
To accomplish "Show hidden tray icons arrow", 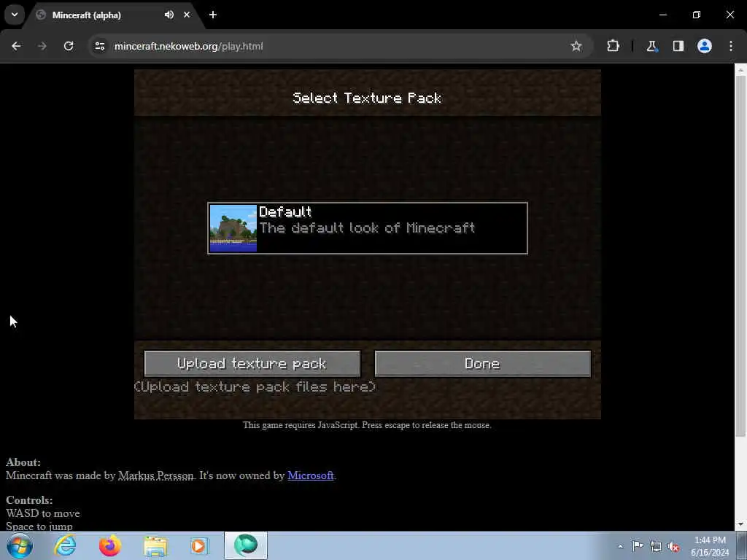I will (x=620, y=546).
